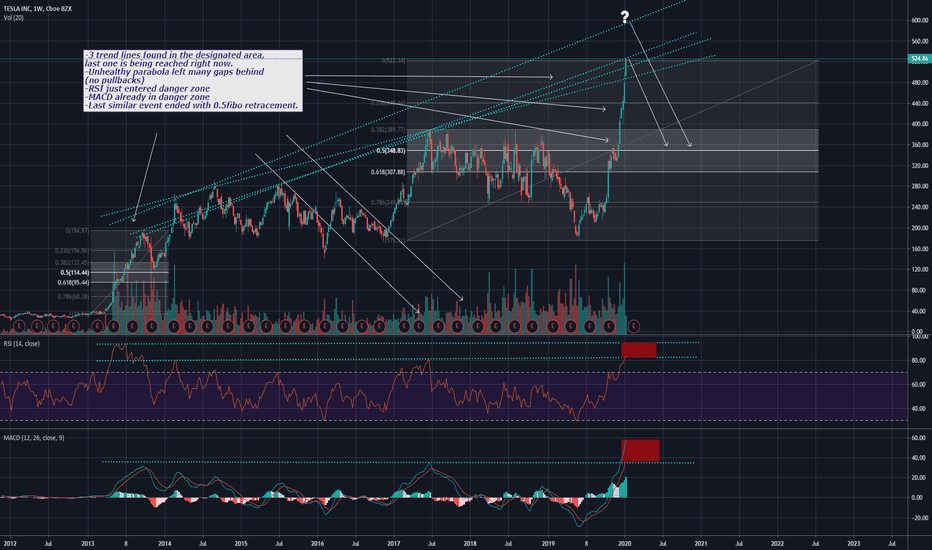The image size is (932, 550).
Task: Click the 524.86 current price label
Action: (x=919, y=59)
